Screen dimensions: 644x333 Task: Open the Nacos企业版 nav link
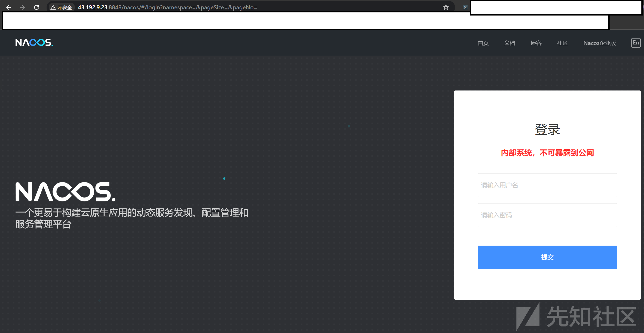tap(599, 43)
